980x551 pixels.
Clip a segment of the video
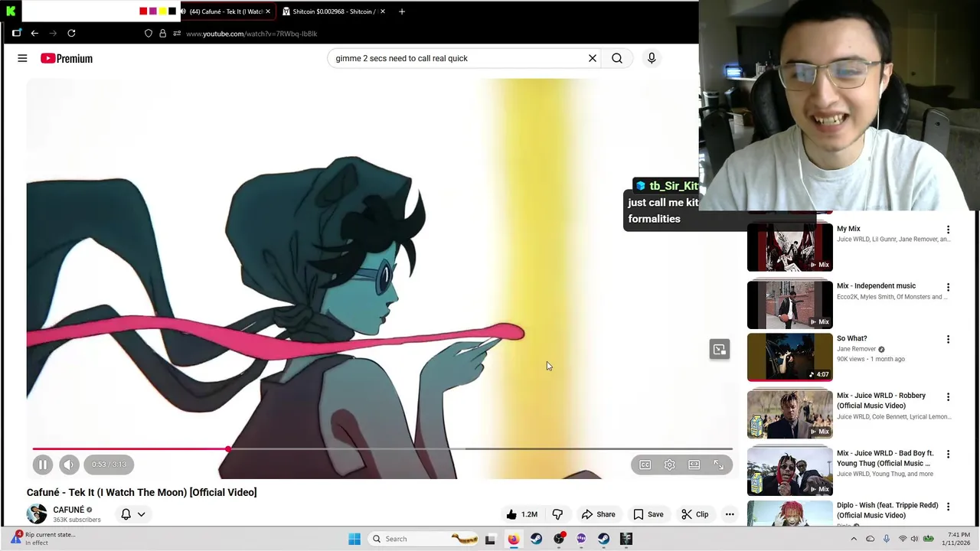click(694, 514)
